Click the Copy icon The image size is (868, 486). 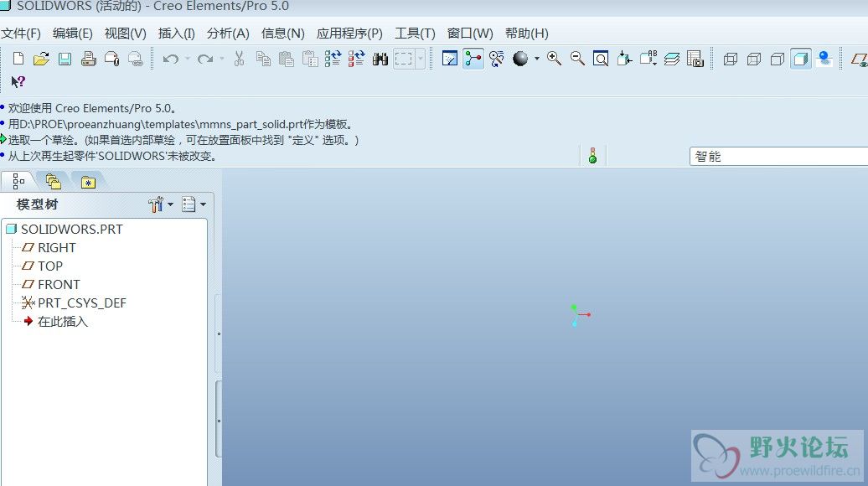pos(263,59)
